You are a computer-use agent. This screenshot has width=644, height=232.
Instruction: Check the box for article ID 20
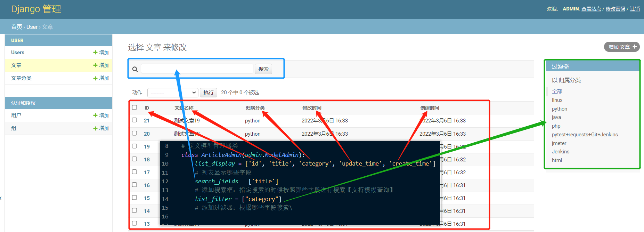point(134,133)
